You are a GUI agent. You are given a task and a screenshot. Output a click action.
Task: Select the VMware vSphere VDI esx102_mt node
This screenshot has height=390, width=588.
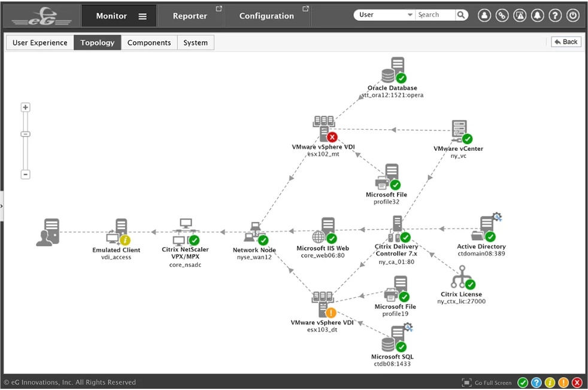[x=325, y=129]
